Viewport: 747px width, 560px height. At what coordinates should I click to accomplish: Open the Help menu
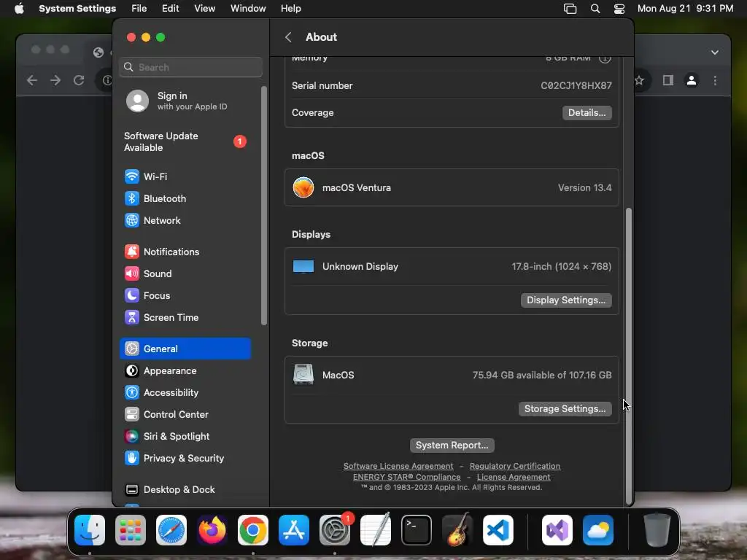[290, 9]
